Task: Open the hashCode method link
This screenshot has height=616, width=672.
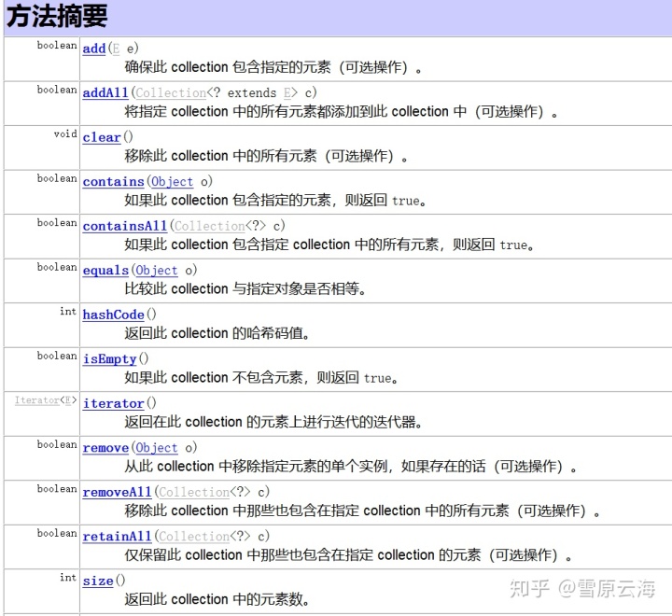Action: (x=114, y=315)
